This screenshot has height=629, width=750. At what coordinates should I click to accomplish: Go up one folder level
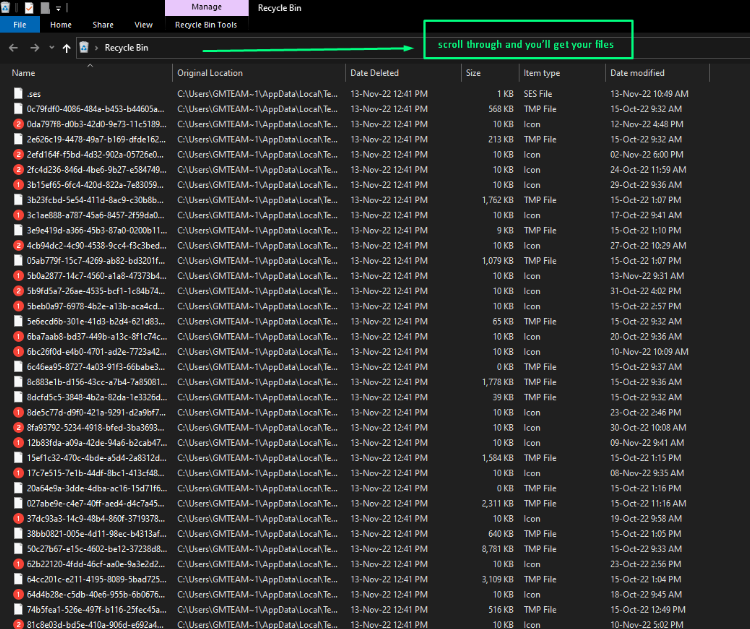click(66, 48)
